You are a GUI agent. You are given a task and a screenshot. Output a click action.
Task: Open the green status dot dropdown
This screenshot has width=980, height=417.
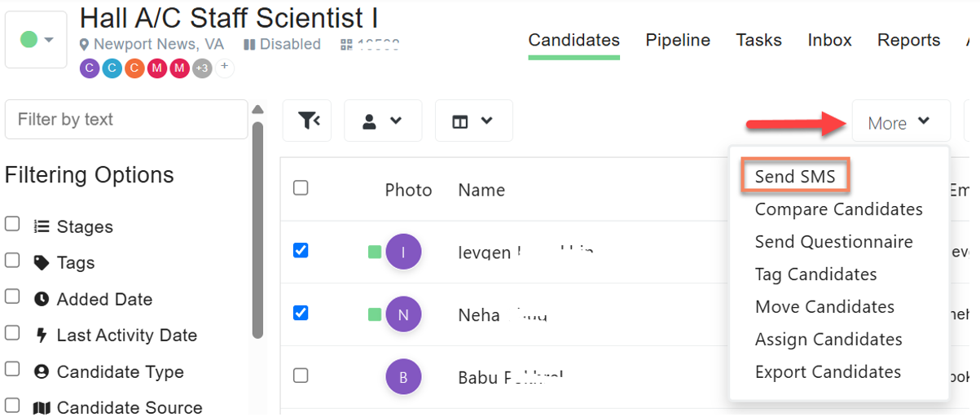tap(36, 40)
